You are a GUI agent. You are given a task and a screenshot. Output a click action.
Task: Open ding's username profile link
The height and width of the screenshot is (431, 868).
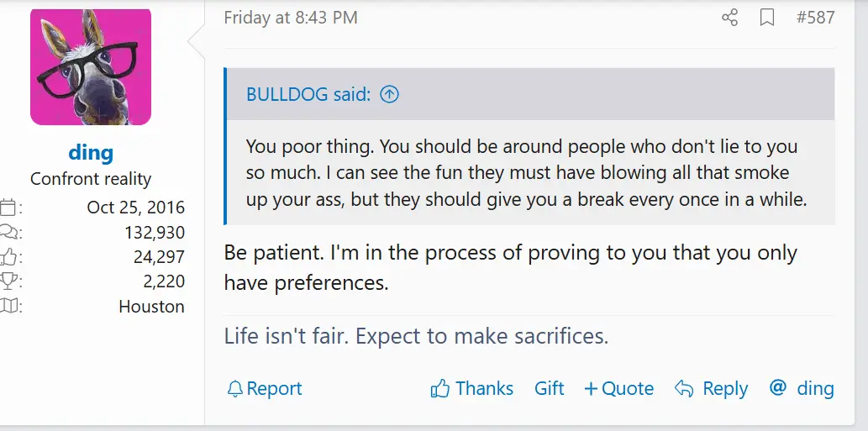click(x=91, y=152)
